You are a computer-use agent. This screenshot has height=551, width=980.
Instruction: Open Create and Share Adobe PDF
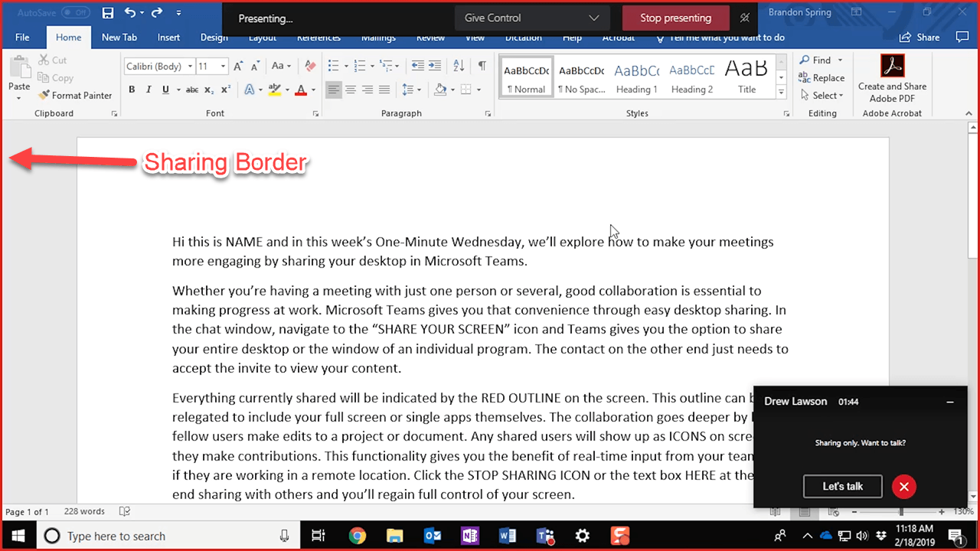click(892, 80)
